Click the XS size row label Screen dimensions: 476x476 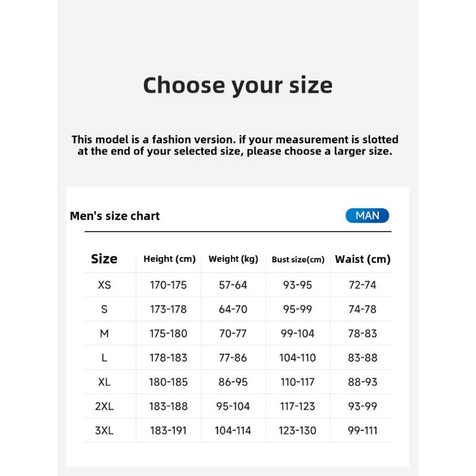[x=104, y=285]
